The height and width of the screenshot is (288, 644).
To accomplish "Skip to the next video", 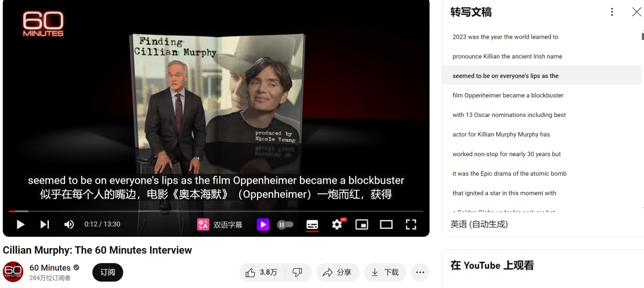I will (44, 224).
